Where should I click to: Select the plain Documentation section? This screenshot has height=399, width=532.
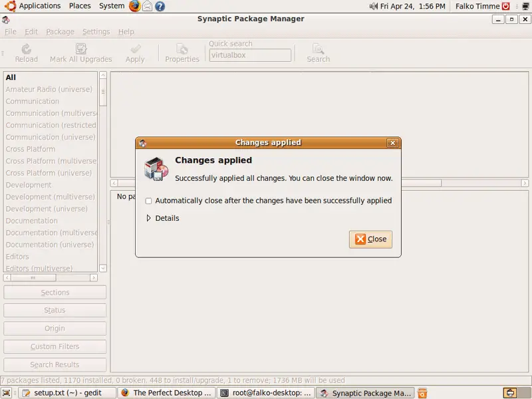[x=51, y=221]
